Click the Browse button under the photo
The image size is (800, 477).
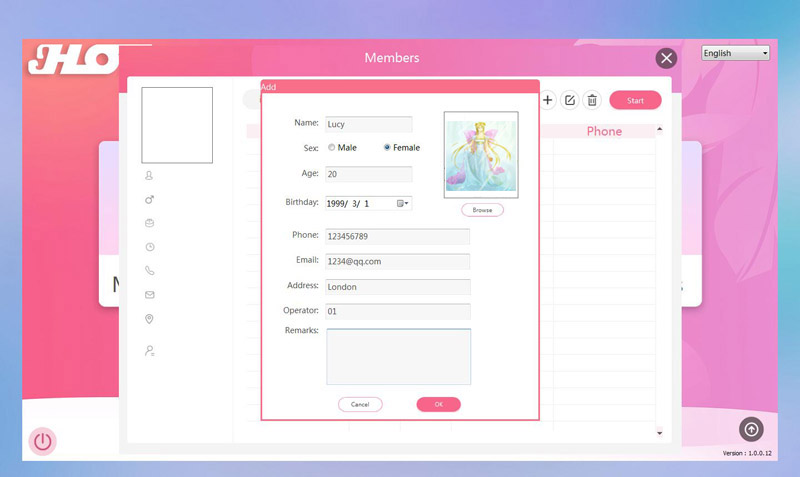coord(482,210)
